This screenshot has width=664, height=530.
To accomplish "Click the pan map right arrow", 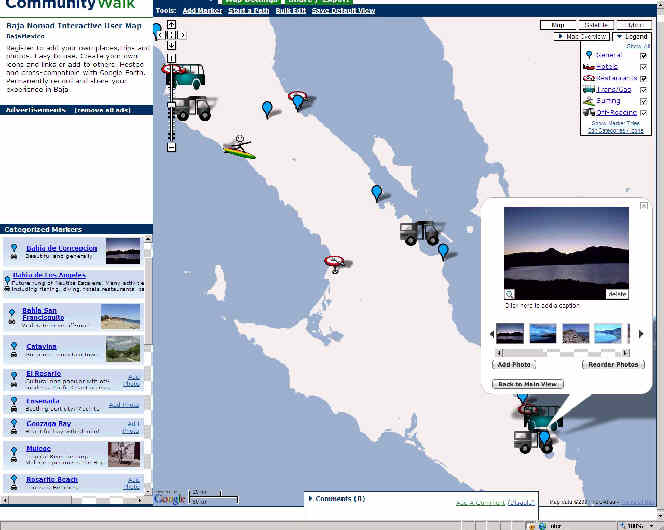I will (x=182, y=35).
